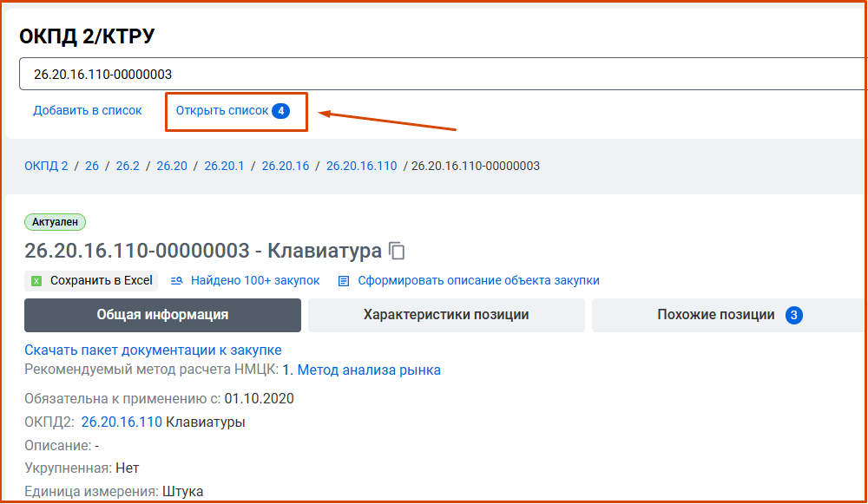Screen dimensions: 868x504
Task: Click Сформировать описание объекта закупки
Action: 478,281
